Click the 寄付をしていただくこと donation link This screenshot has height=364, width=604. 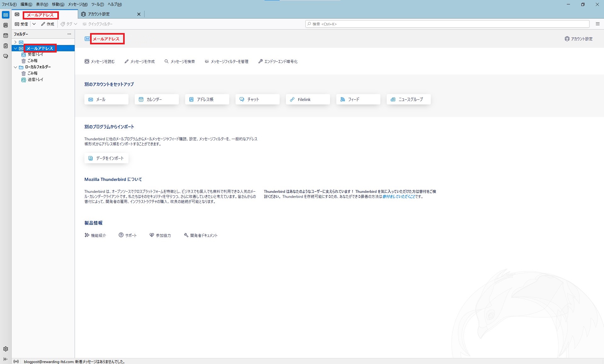(x=398, y=197)
